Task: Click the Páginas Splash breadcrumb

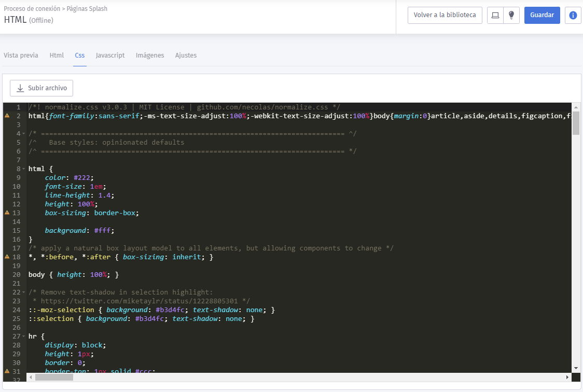Action: coord(87,8)
